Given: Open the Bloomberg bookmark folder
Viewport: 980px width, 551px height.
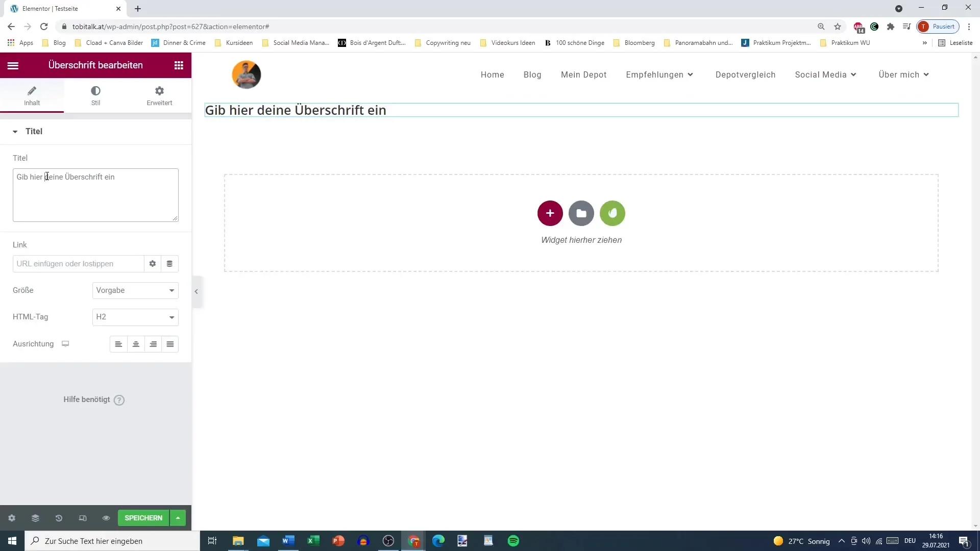Looking at the screenshot, I should pyautogui.click(x=634, y=43).
